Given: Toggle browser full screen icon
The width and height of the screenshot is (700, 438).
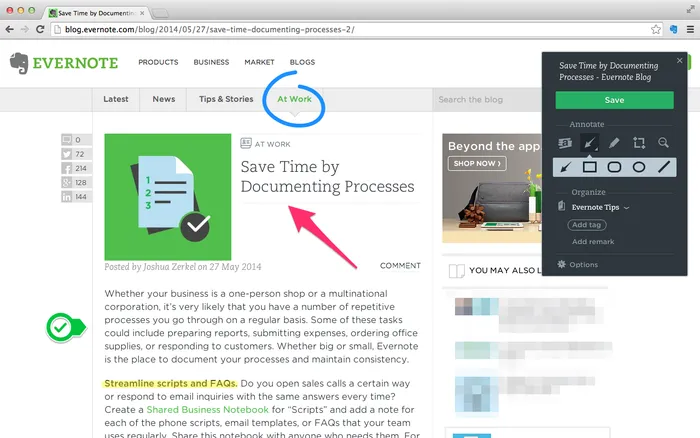Looking at the screenshot, I should tap(690, 9).
